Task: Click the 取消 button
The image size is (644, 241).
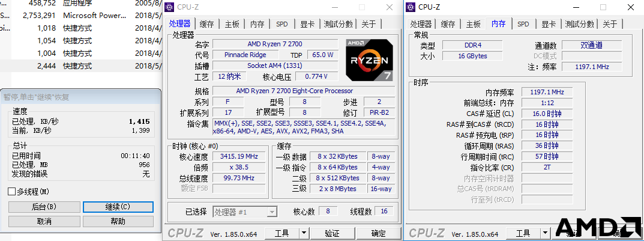Action: point(44,221)
